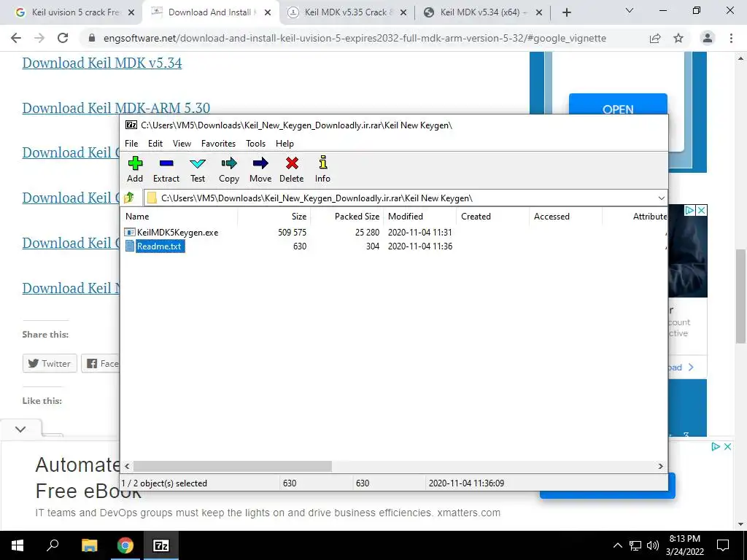Image resolution: width=747 pixels, height=560 pixels.
Task: Share on Twitter button
Action: tap(50, 363)
